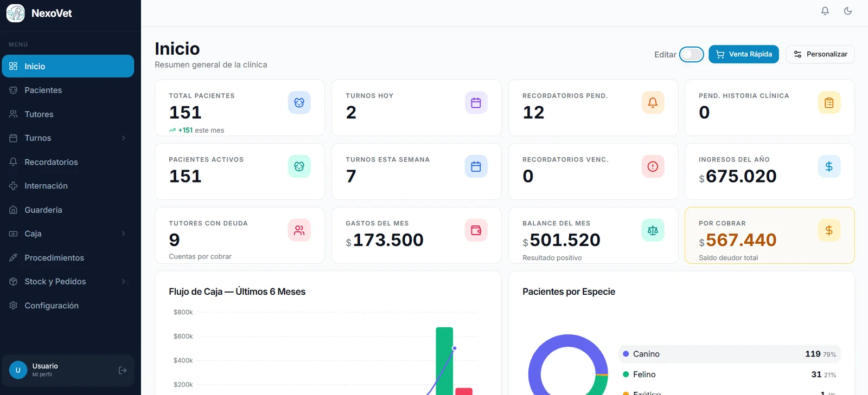Click the +151 este mes indicator
The height and width of the screenshot is (395, 868).
[196, 130]
